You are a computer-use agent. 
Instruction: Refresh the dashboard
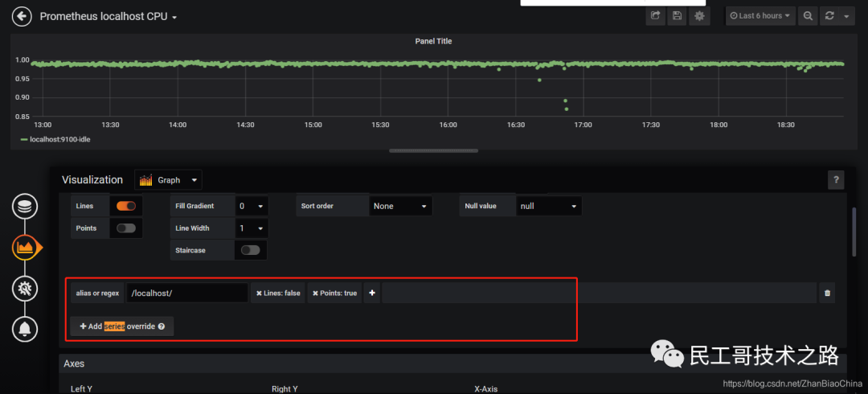tap(829, 15)
